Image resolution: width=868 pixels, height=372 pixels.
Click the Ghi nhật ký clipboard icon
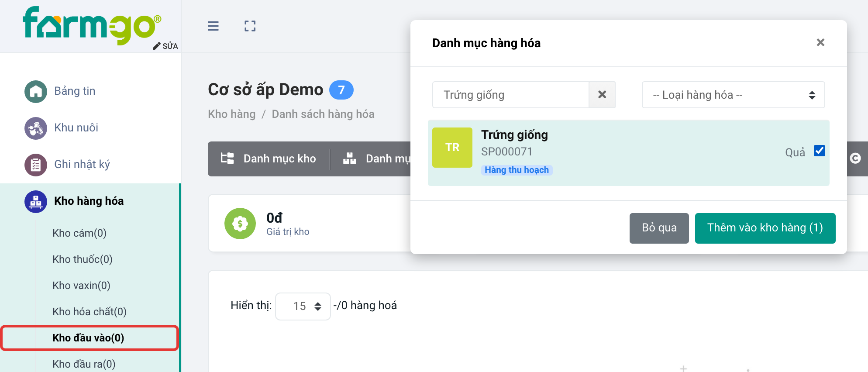click(36, 165)
